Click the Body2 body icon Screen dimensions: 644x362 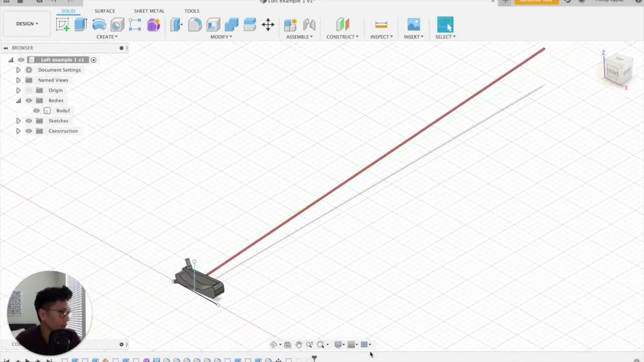point(47,111)
